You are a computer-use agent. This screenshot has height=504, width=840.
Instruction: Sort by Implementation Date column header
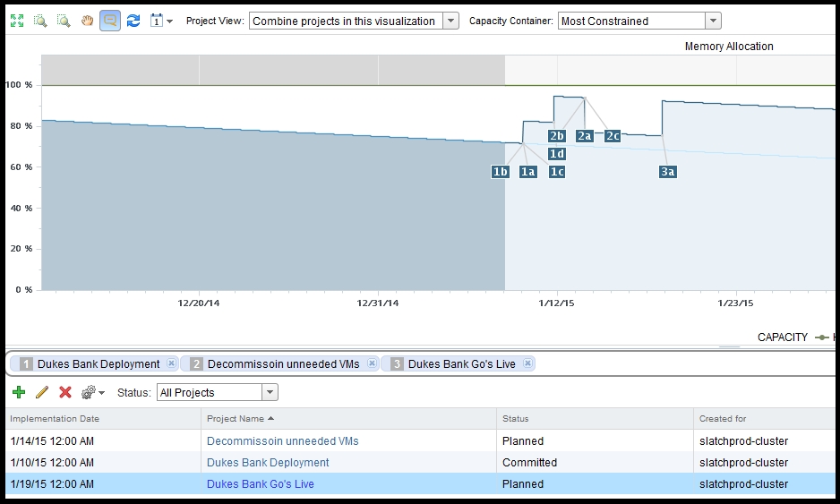tap(103, 418)
